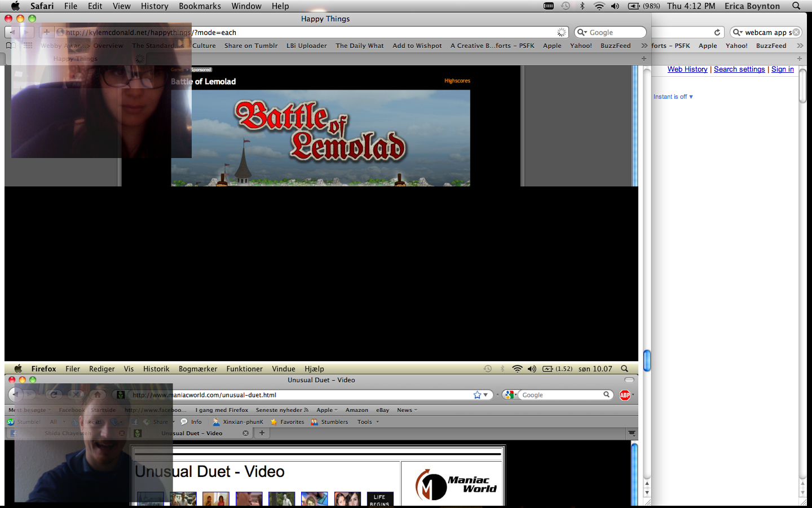The image size is (812, 508).
Task: Click the Time Machine icon in the top menu bar
Action: click(566, 6)
